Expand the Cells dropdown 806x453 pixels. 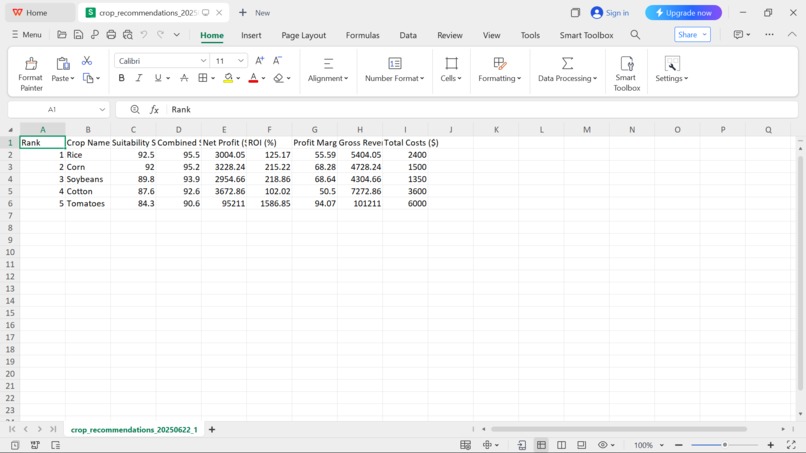point(451,78)
